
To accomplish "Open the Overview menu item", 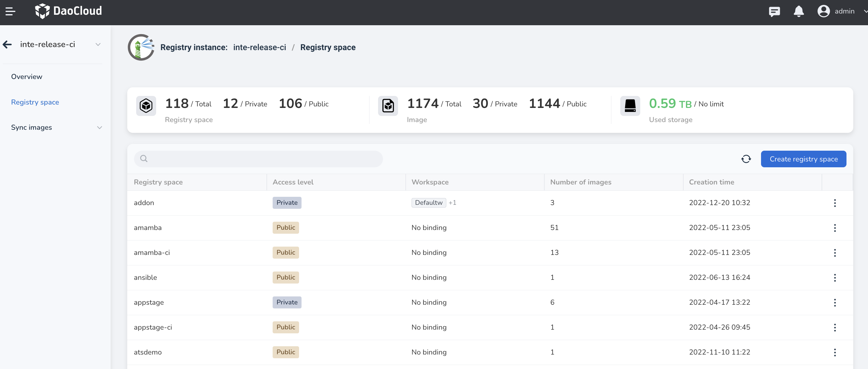I will click(x=27, y=77).
